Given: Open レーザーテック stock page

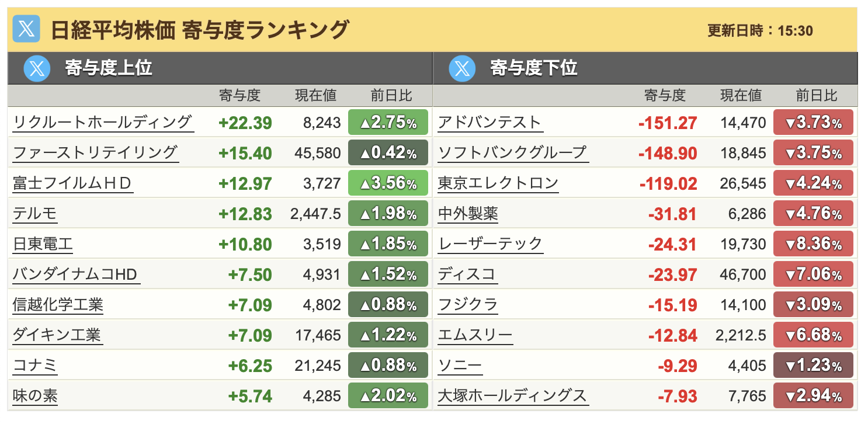Looking at the screenshot, I should [490, 244].
